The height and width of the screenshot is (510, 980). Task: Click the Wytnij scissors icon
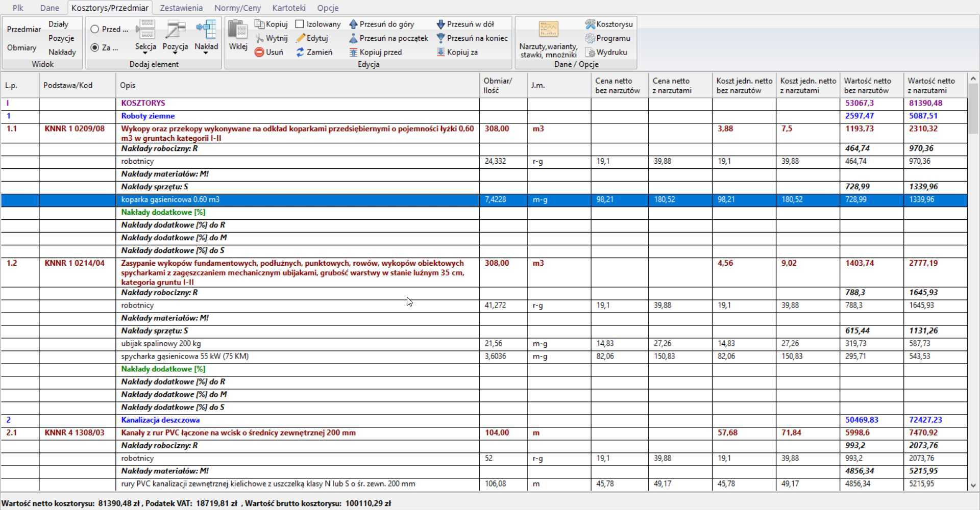[259, 38]
